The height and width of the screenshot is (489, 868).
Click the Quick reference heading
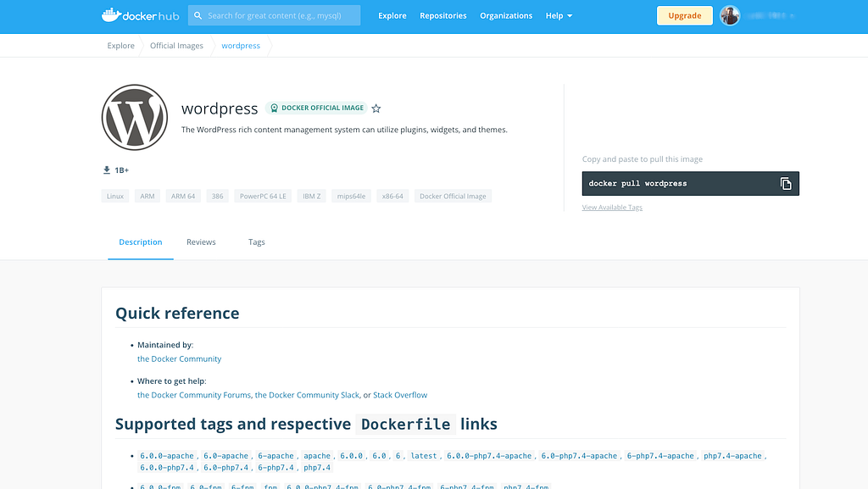(x=177, y=313)
